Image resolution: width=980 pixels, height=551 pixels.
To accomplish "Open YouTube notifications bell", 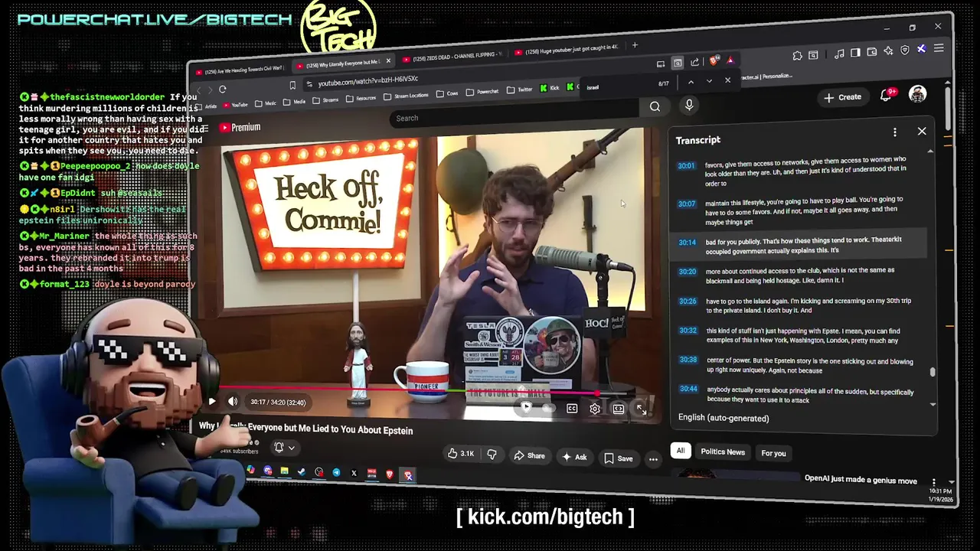I will 887,95.
